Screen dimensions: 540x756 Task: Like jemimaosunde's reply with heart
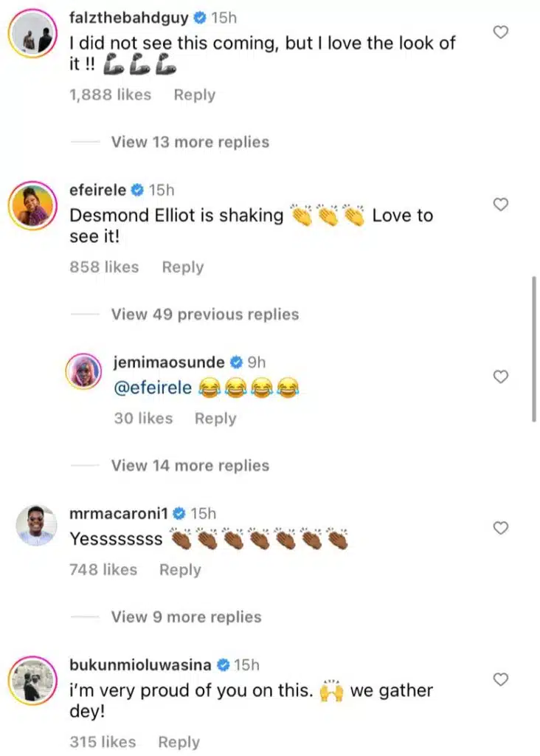(501, 377)
